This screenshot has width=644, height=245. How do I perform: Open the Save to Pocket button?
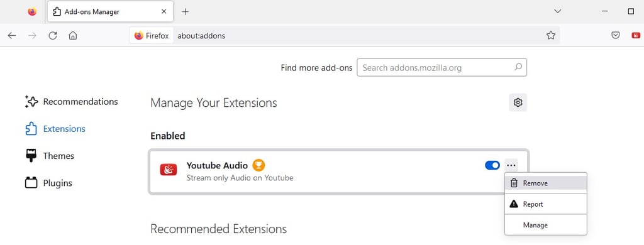pyautogui.click(x=615, y=36)
